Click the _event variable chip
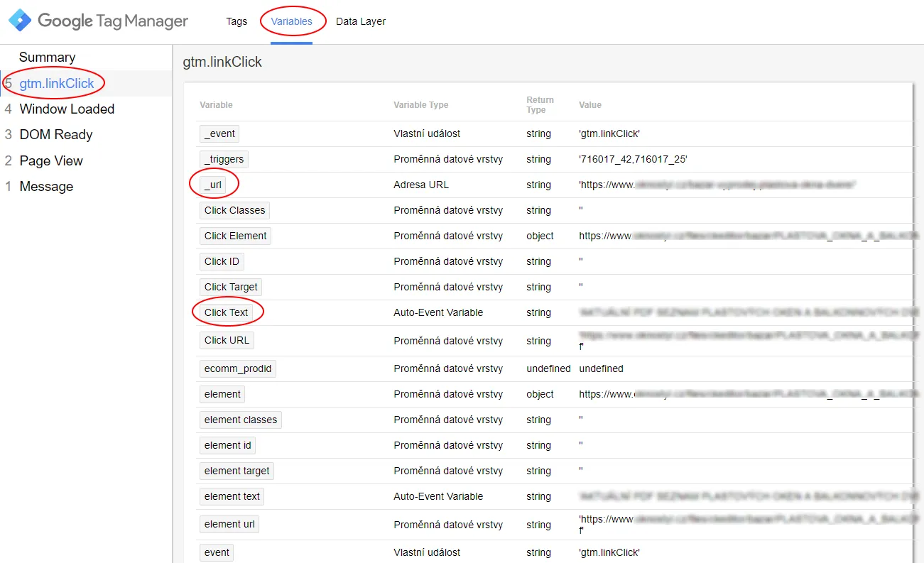 tap(219, 133)
